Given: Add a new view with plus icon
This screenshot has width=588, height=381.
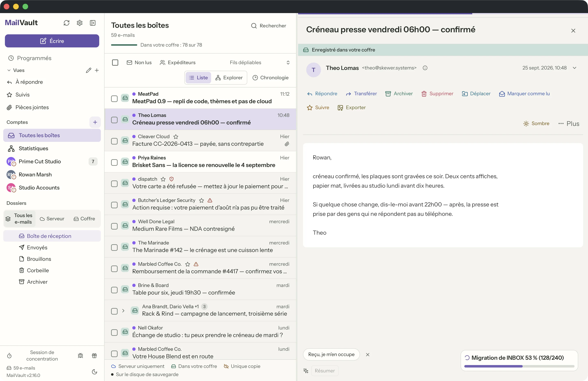Looking at the screenshot, I should (97, 70).
